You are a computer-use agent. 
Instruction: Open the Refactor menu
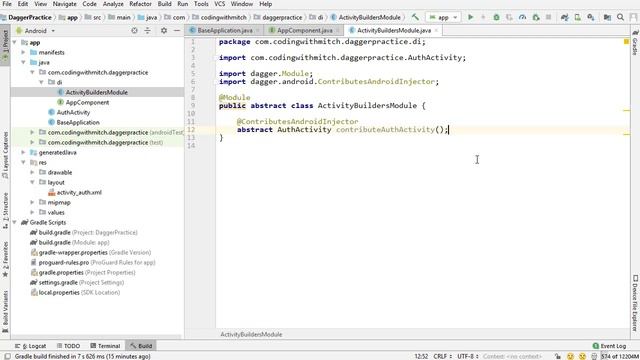point(140,4)
